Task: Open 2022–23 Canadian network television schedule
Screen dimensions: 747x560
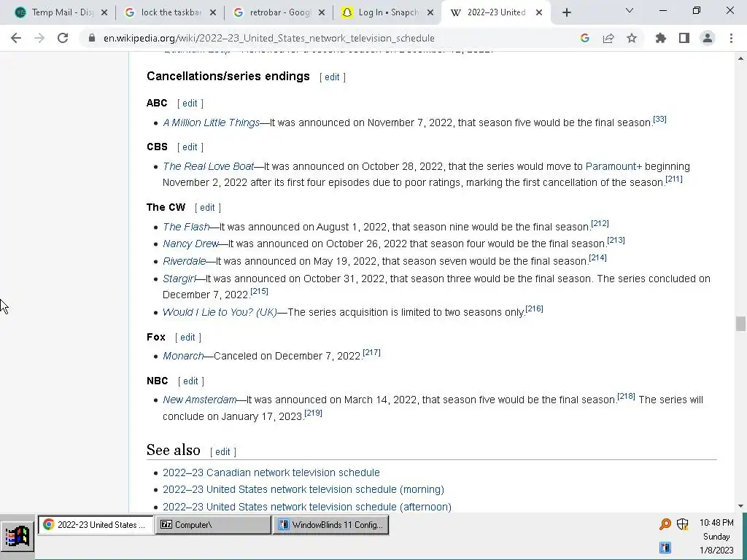Action: click(x=271, y=472)
